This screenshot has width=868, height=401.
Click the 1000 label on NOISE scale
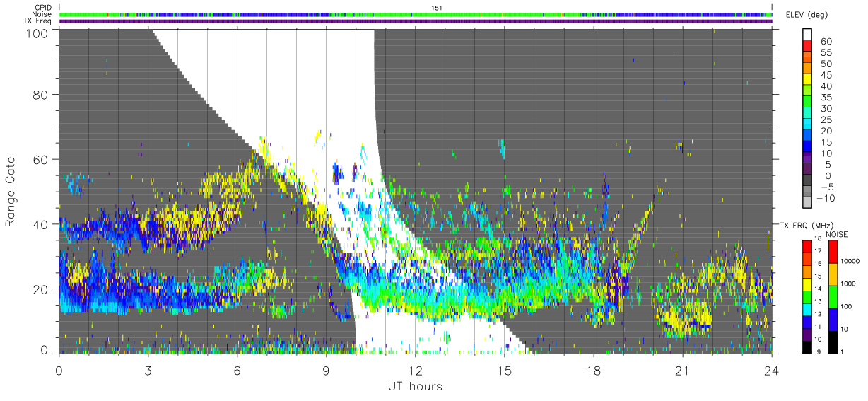pyautogui.click(x=848, y=284)
